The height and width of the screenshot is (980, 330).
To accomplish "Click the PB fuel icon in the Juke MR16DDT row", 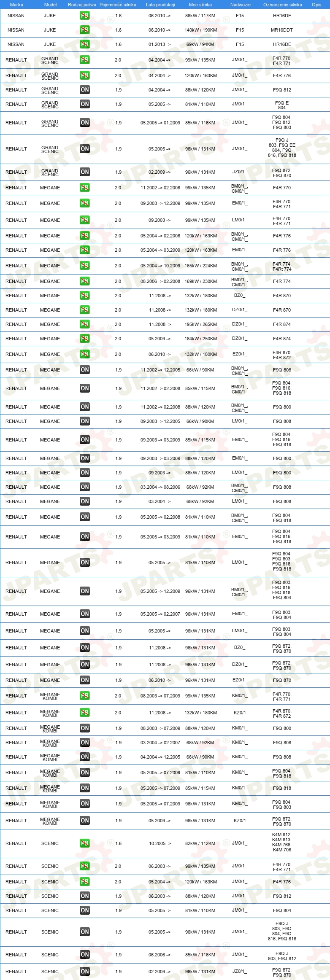I will (x=85, y=30).
